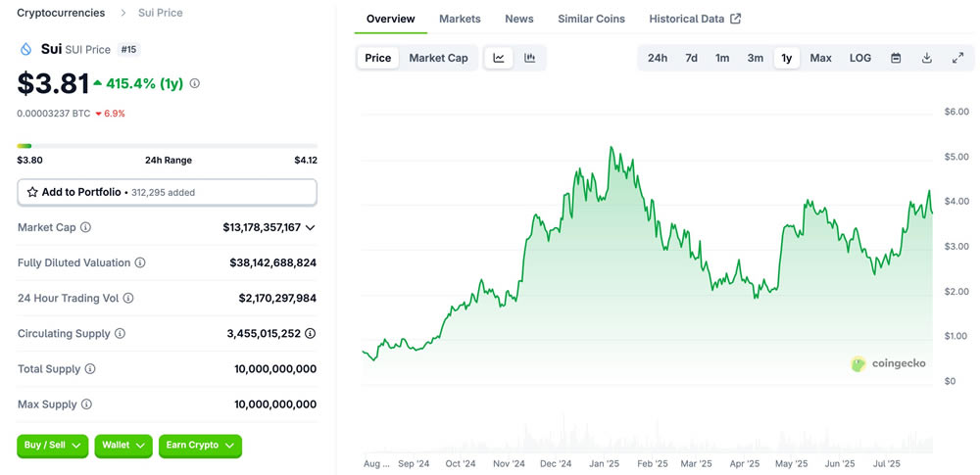The width and height of the screenshot is (980, 475).
Task: Click the 24h Range progress bar
Action: click(x=167, y=146)
